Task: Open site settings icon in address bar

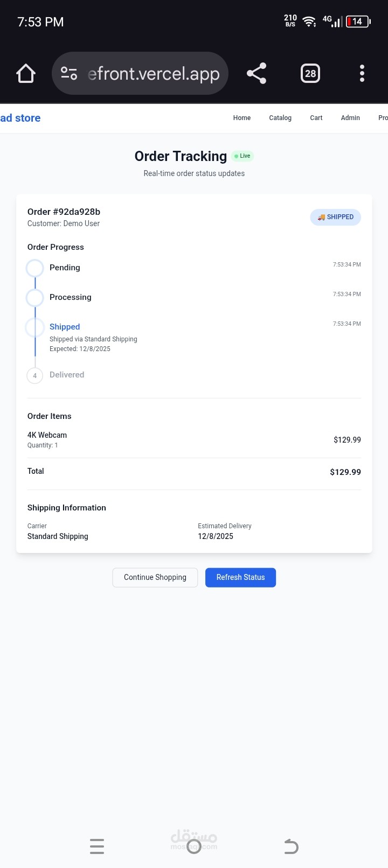Action: pos(69,73)
